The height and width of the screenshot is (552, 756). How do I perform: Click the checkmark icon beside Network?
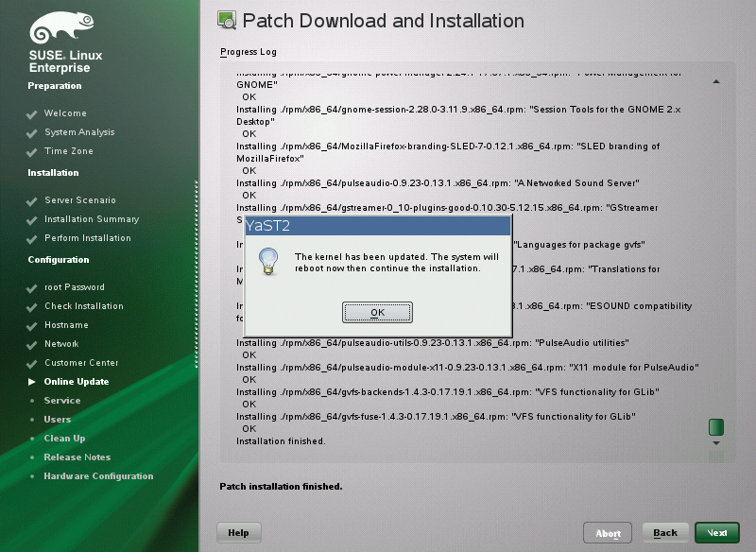(32, 344)
